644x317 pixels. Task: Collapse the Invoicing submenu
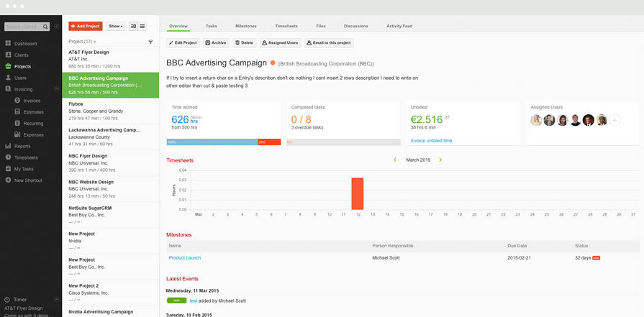tap(57, 89)
